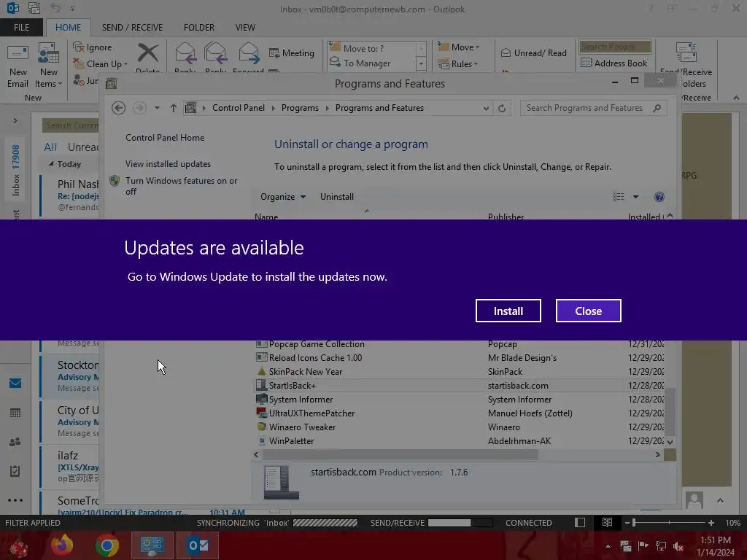Select UltraUXThemePatcher entry
This screenshot has height=560, width=747.
click(x=460, y=413)
